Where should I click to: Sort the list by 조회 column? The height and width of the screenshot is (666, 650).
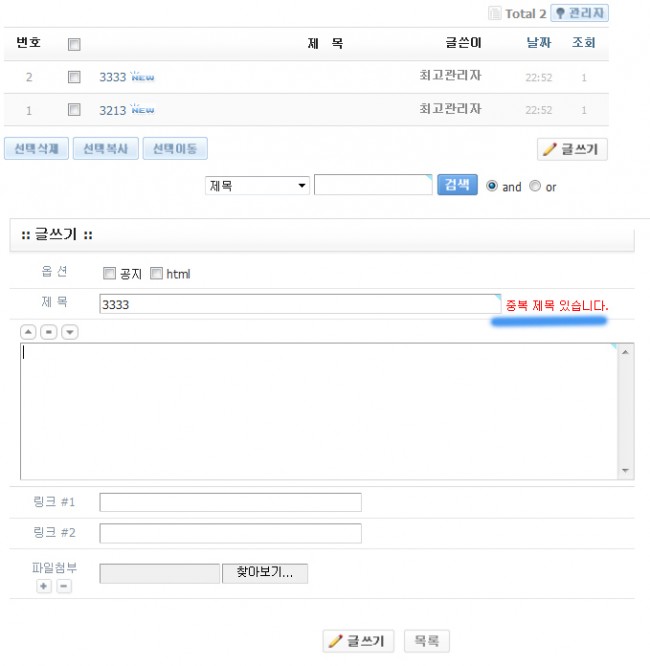(x=583, y=42)
